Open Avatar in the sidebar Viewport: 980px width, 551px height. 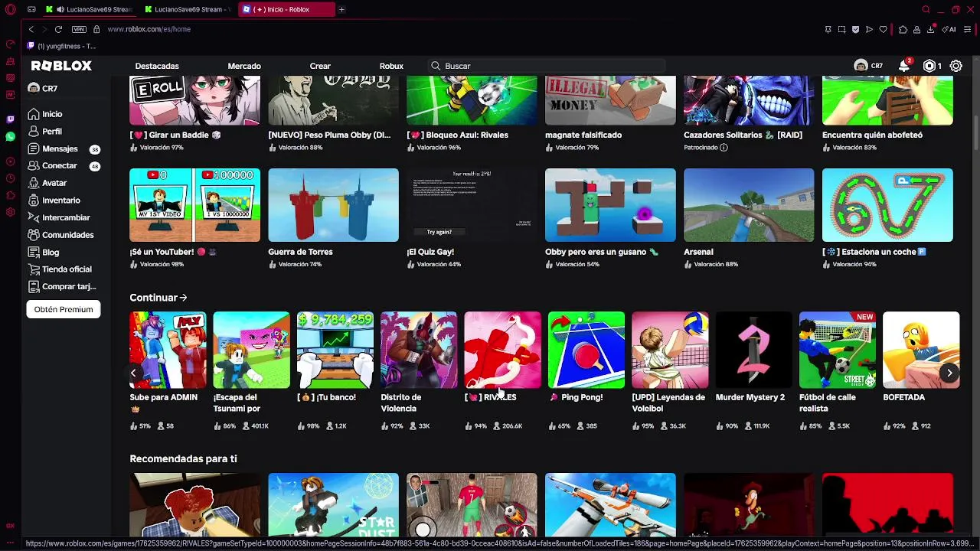[x=47, y=183]
